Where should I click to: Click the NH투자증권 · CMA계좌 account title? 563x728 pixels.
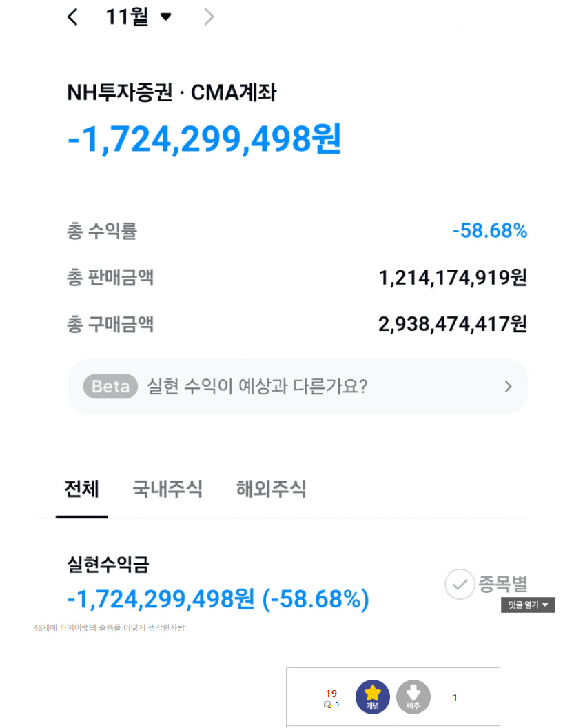[172, 92]
